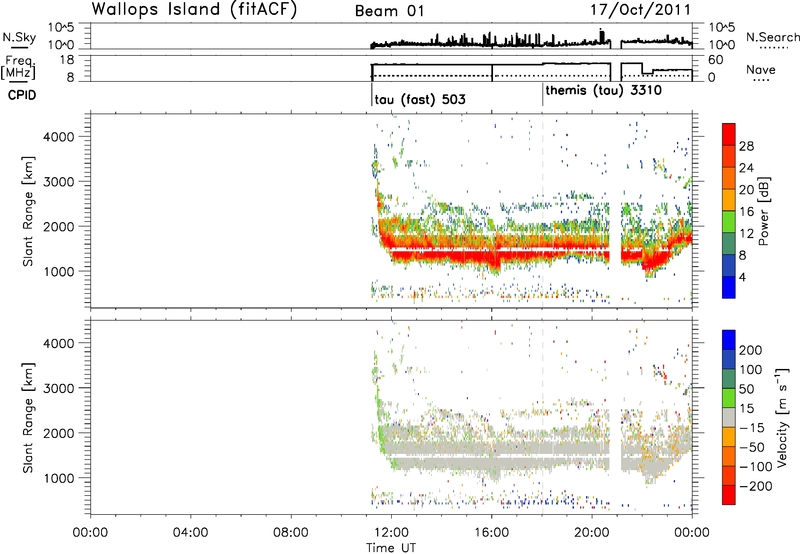Click the 'Velocity [m s-1]' colorbar label
Viewport: 800px width, 554px height.
point(782,418)
